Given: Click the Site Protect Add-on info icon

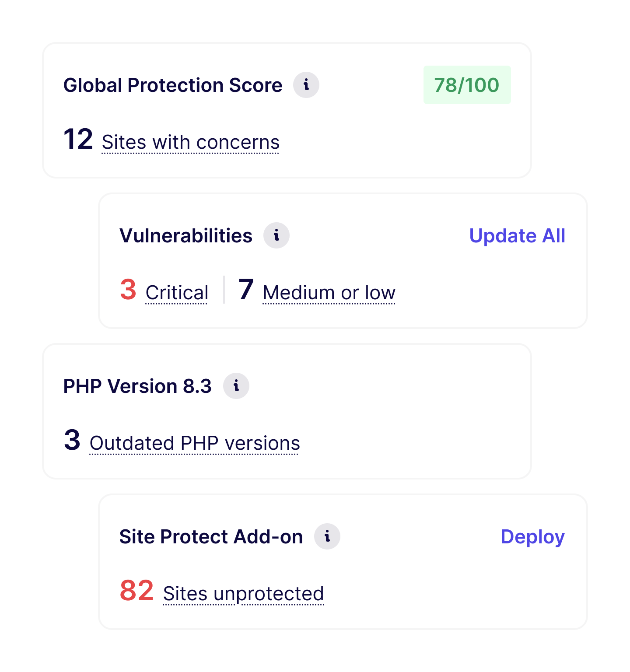Looking at the screenshot, I should 327,535.
